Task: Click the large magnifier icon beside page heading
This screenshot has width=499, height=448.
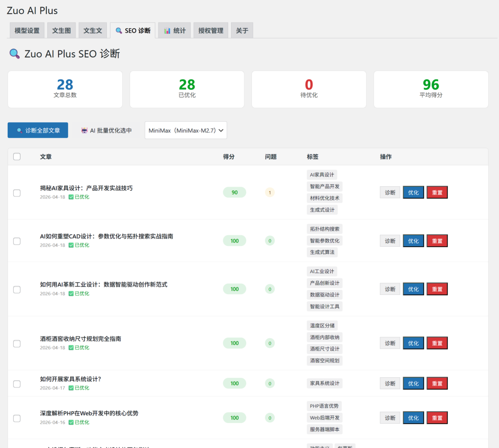Action: (15, 54)
